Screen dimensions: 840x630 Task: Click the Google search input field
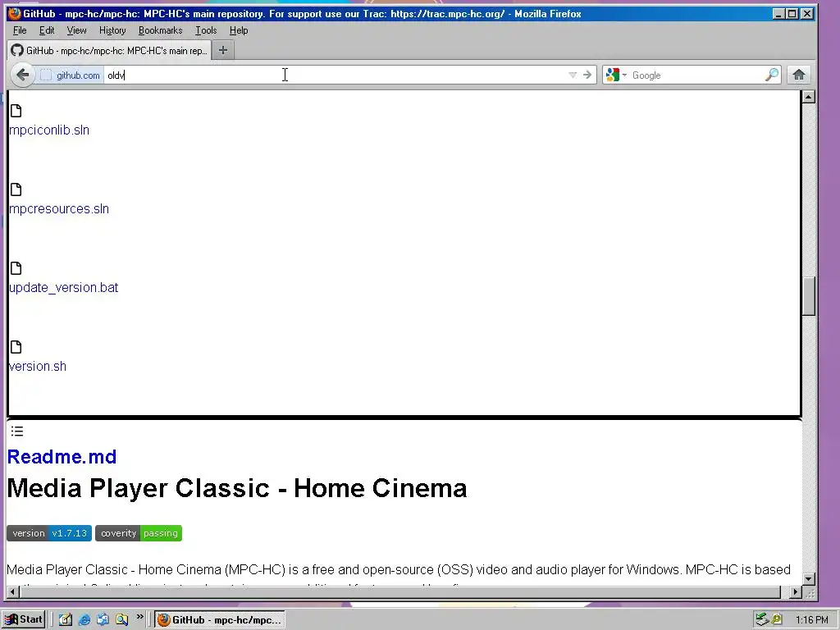point(696,75)
